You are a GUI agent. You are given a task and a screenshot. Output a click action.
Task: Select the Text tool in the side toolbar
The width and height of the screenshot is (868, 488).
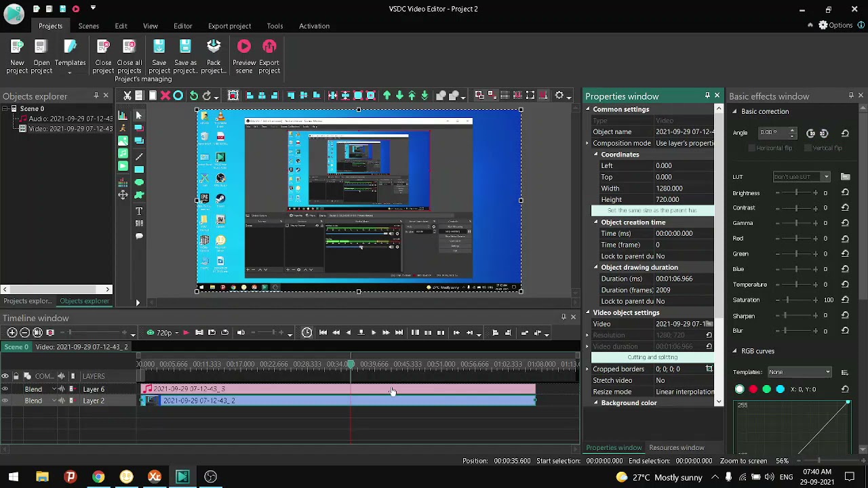139,211
